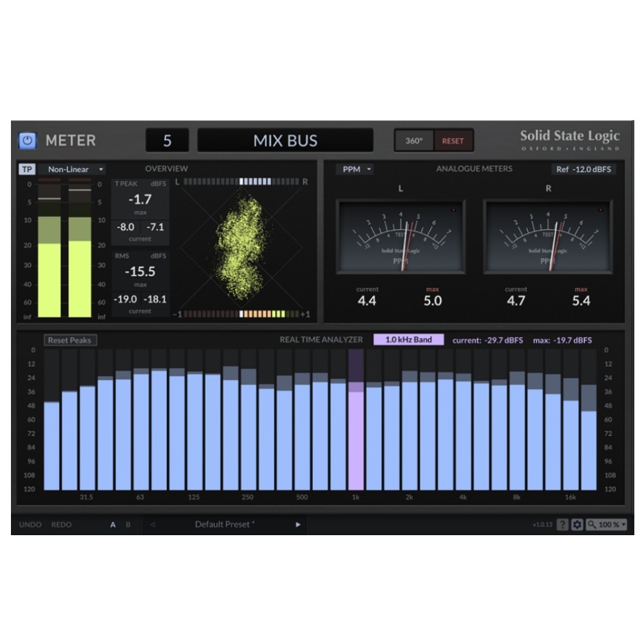Switch to preset slot A
The image size is (644, 644).
click(113, 524)
